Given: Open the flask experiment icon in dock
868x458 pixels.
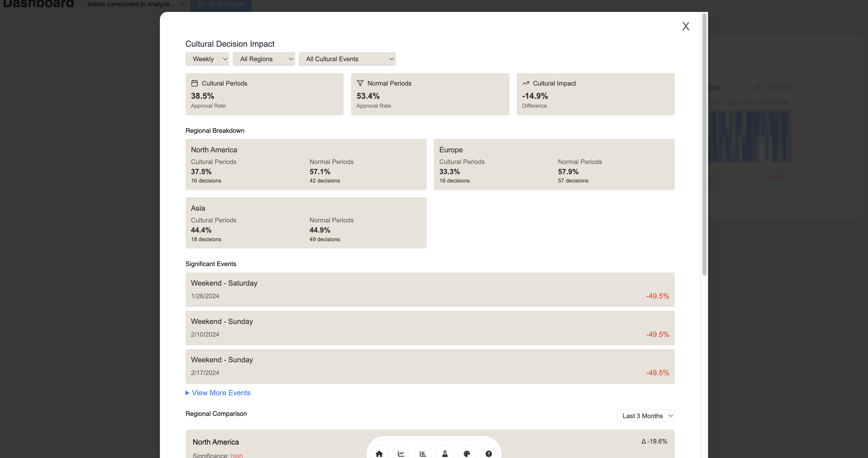Looking at the screenshot, I should tap(445, 454).
